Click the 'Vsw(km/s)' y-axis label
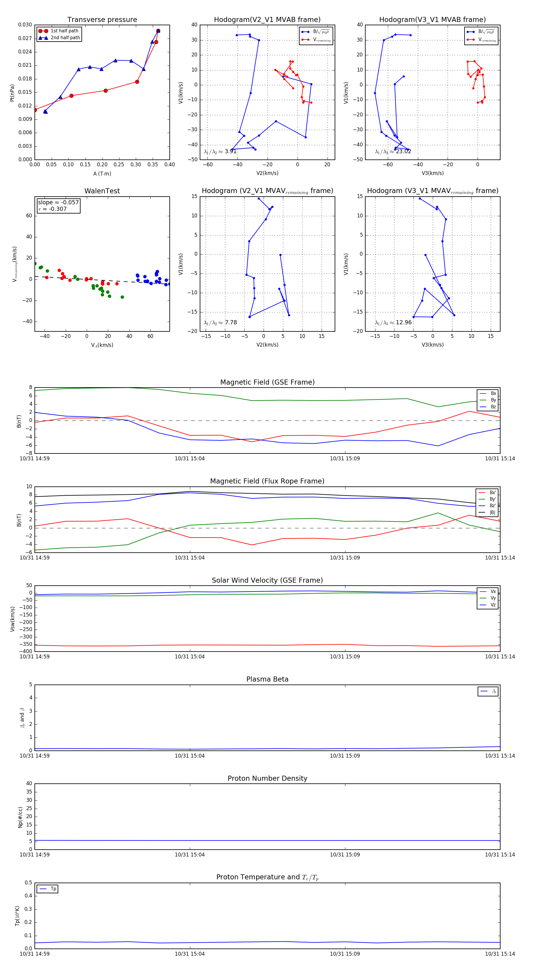This screenshot has height=980, width=535. (x=12, y=619)
